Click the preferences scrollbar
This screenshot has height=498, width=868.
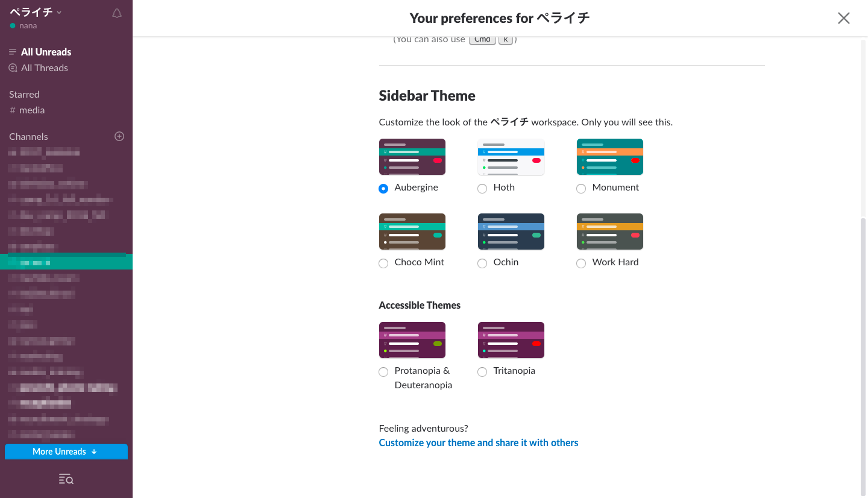coord(863,356)
